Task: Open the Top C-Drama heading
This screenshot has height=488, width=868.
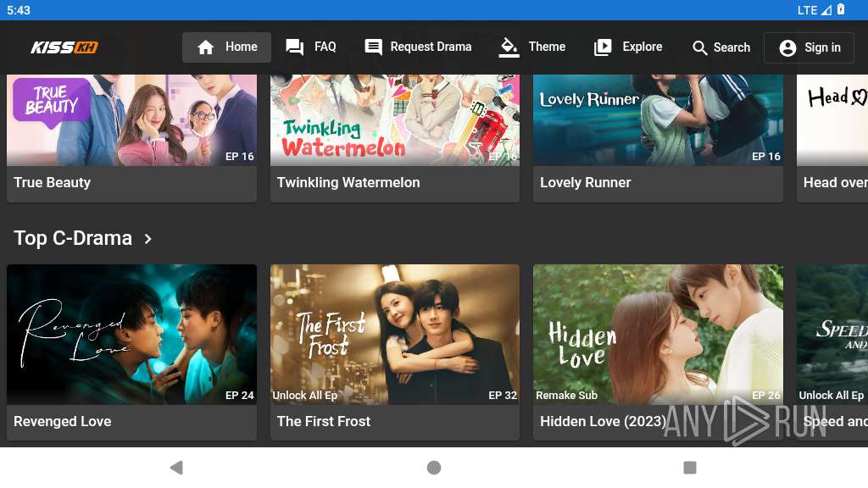Action: pyautogui.click(x=73, y=238)
